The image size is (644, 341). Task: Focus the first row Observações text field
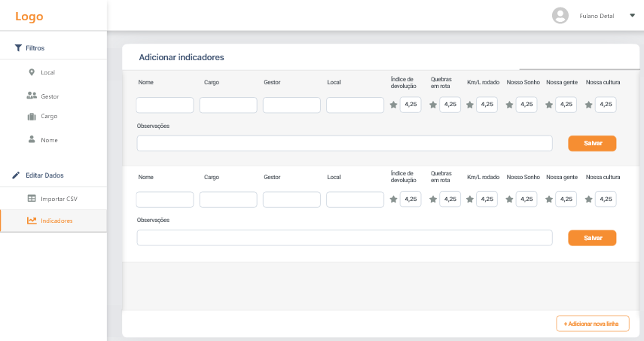tap(344, 143)
